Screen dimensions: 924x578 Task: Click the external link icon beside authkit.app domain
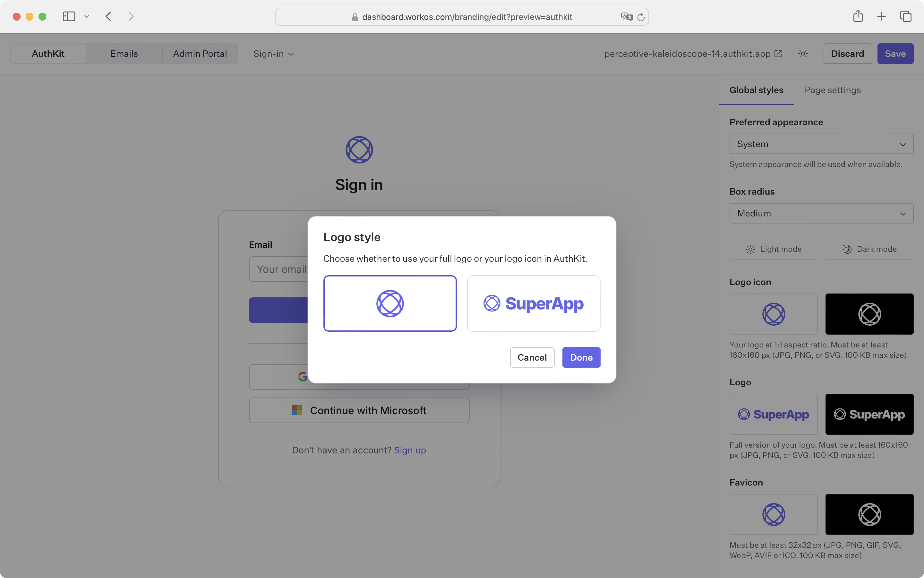click(778, 54)
